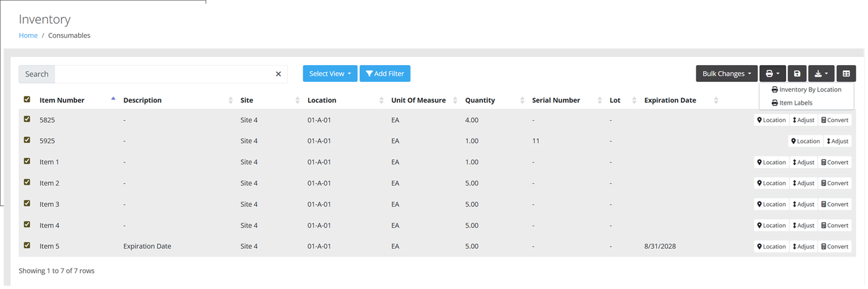Open the download export dropdown
868x289 pixels.
coord(821,74)
